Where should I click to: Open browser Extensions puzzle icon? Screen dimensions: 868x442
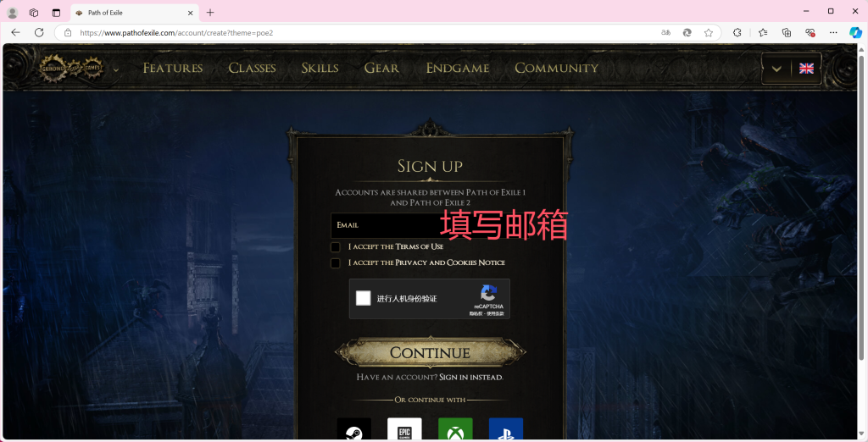(x=737, y=33)
